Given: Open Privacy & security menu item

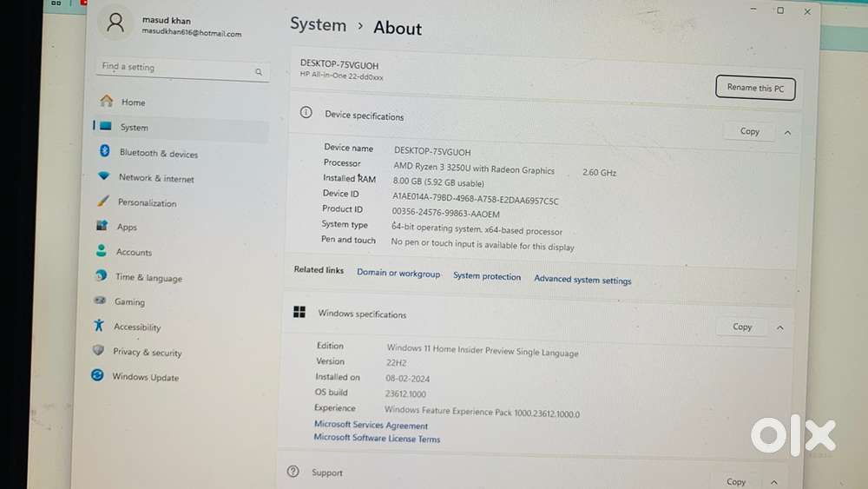Looking at the screenshot, I should coord(148,353).
